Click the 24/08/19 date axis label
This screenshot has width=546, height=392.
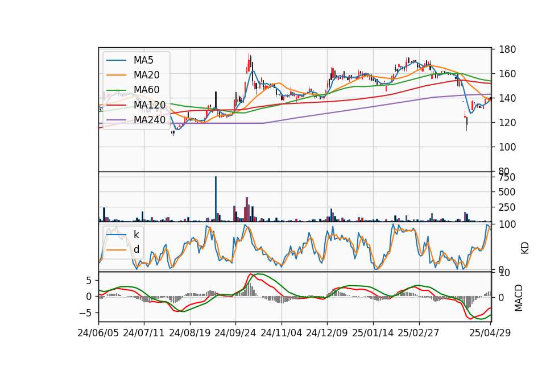point(190,333)
